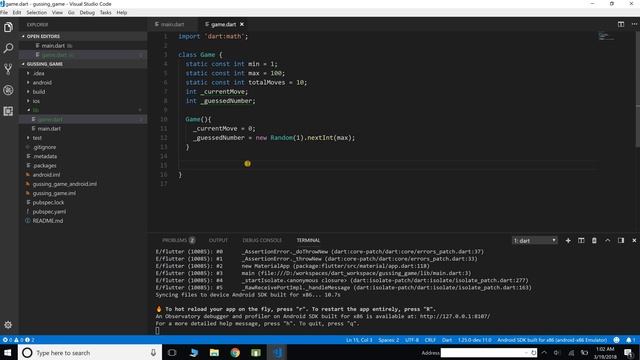Open the Selection menu
640x360 pixels.
[x=37, y=13]
